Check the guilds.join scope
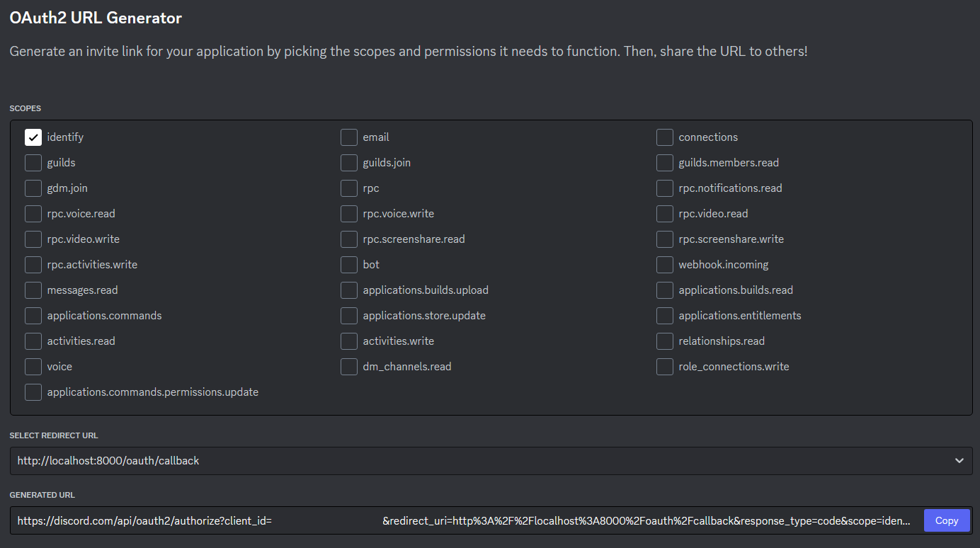 coord(349,163)
